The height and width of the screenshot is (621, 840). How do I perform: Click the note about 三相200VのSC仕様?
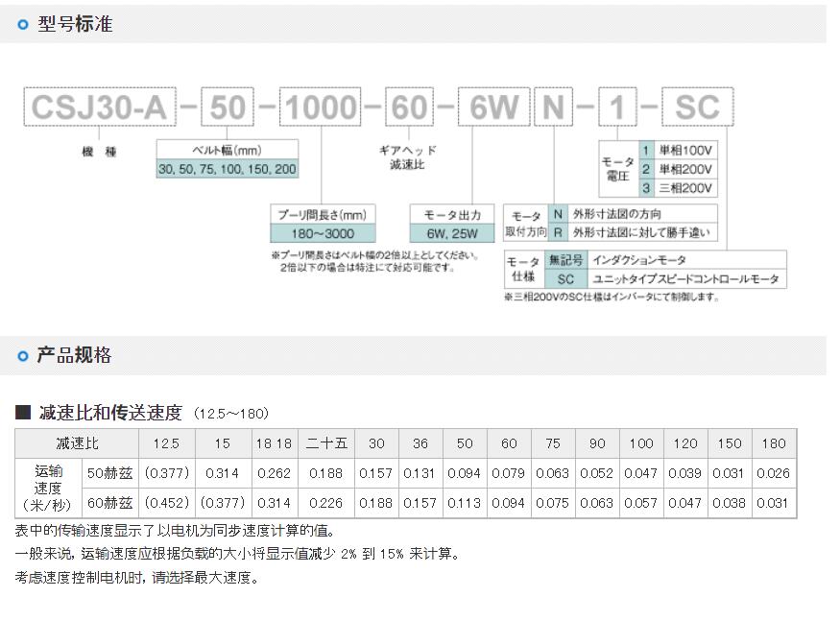(612, 297)
